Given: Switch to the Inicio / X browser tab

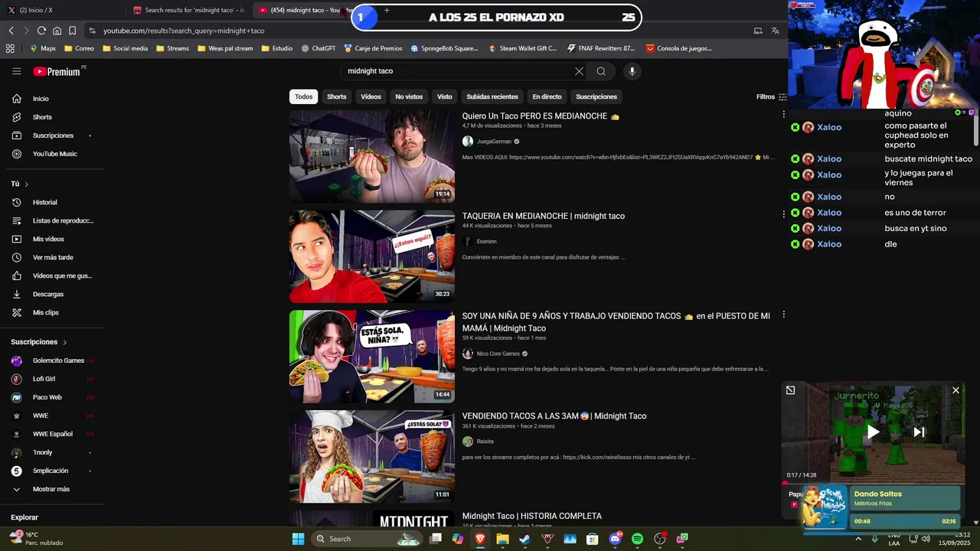Looking at the screenshot, I should point(61,10).
